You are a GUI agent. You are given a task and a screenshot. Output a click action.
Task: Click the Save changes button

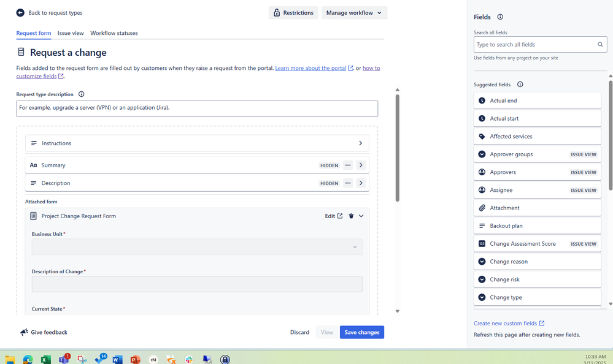[361, 332]
